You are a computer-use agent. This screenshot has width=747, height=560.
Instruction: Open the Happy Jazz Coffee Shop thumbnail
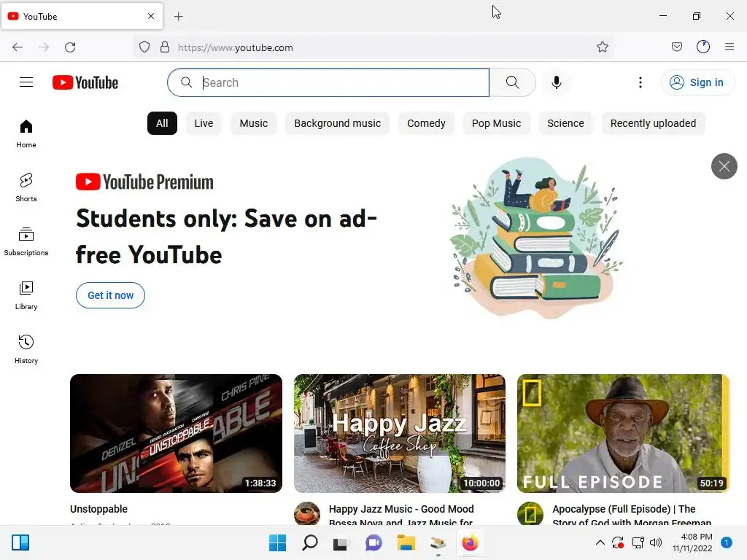click(400, 433)
